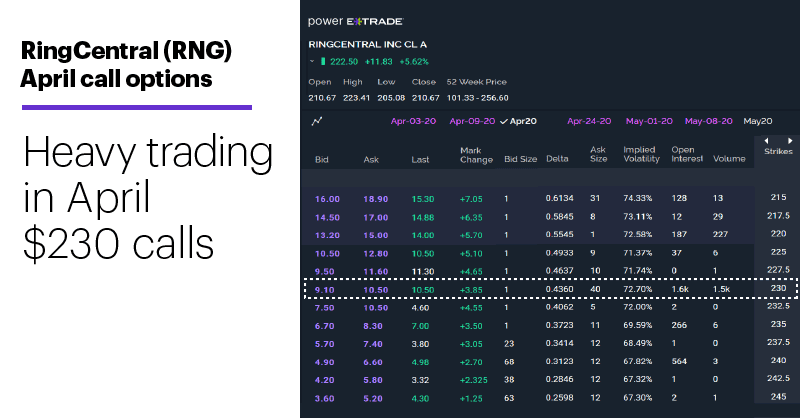The height and width of the screenshot is (418, 800).
Task: Sort by Open Interest column
Action: pos(687,154)
